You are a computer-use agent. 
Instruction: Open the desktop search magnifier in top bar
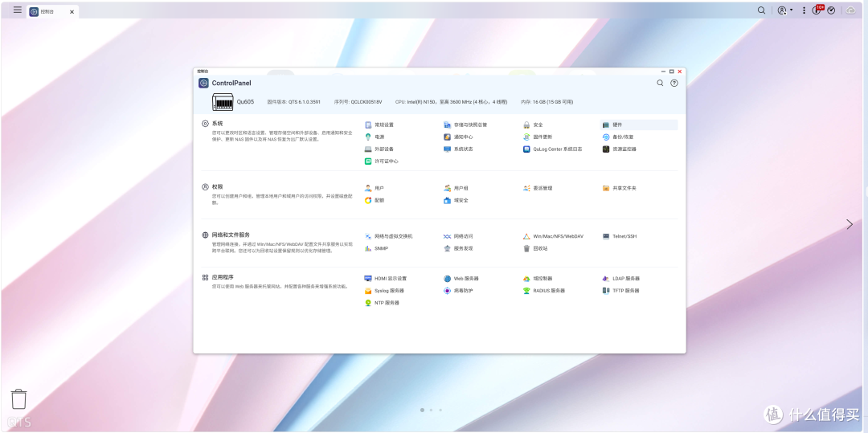click(x=762, y=10)
